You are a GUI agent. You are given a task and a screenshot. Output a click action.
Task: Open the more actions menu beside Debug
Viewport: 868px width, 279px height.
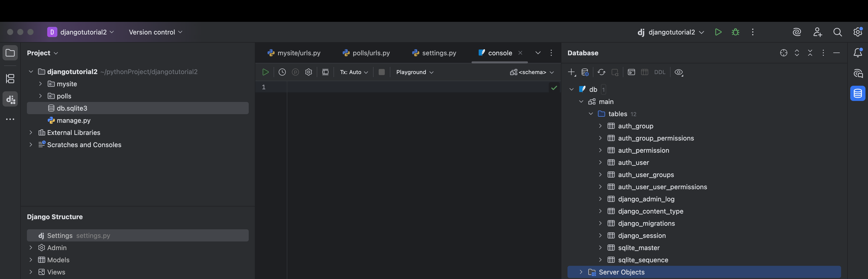[x=753, y=32]
